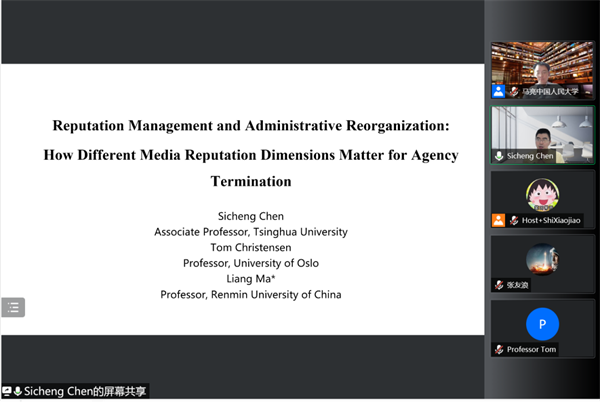Click the blue user icon on top video tile
Screen dimensions: 600x402
tap(498, 91)
